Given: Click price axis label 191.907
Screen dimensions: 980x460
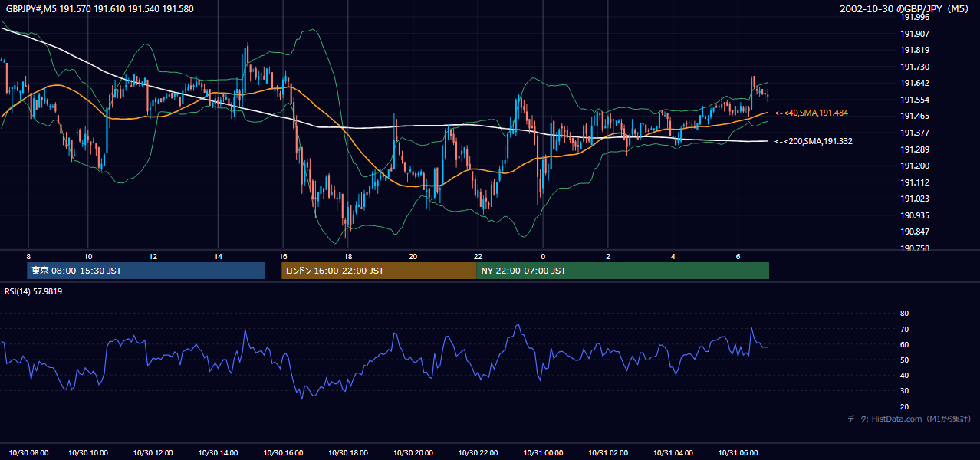Looking at the screenshot, I should [914, 34].
